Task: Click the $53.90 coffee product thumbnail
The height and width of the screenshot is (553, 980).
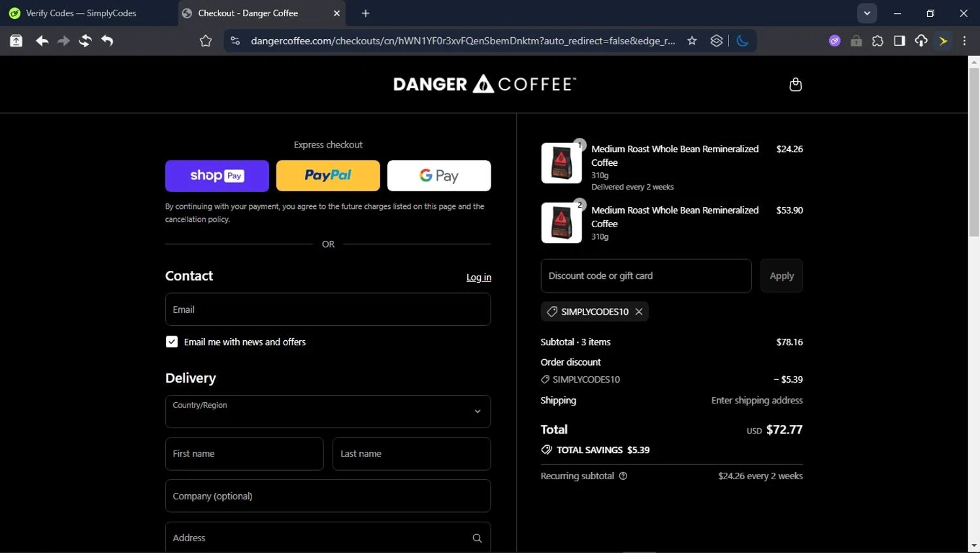Action: pos(561,223)
